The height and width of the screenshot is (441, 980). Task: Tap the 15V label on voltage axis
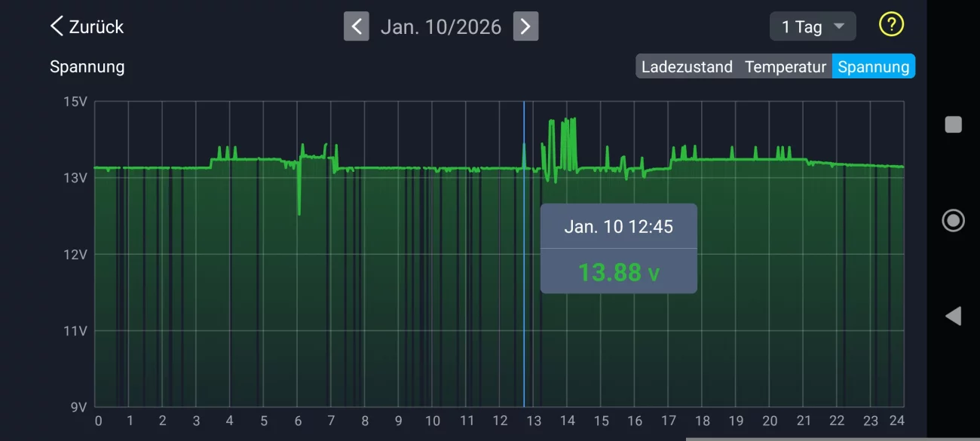coord(75,102)
